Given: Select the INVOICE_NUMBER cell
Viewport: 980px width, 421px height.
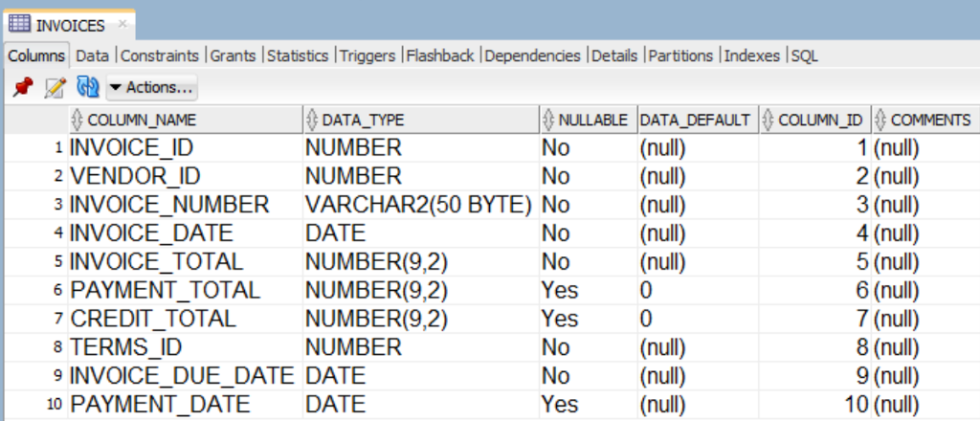Looking at the screenshot, I should pyautogui.click(x=185, y=205).
